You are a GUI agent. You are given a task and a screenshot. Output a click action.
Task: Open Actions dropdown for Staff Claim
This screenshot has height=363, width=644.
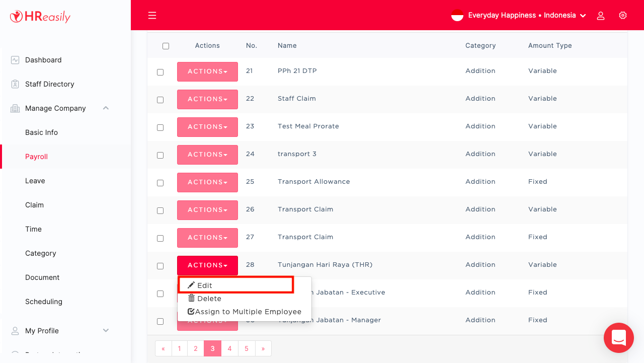coord(207,99)
